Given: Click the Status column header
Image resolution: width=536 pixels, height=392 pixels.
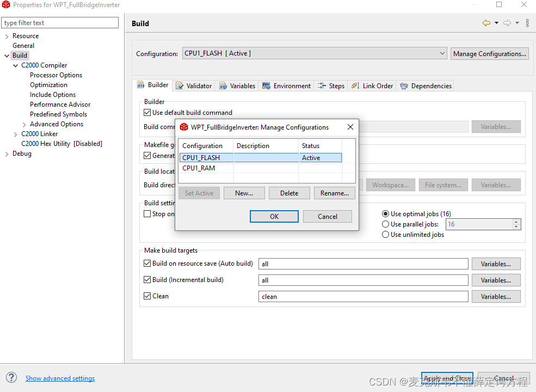Looking at the screenshot, I should [321, 145].
